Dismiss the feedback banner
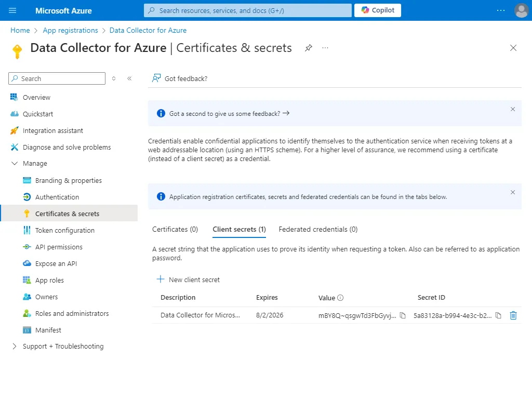The width and height of the screenshot is (532, 399). click(513, 109)
